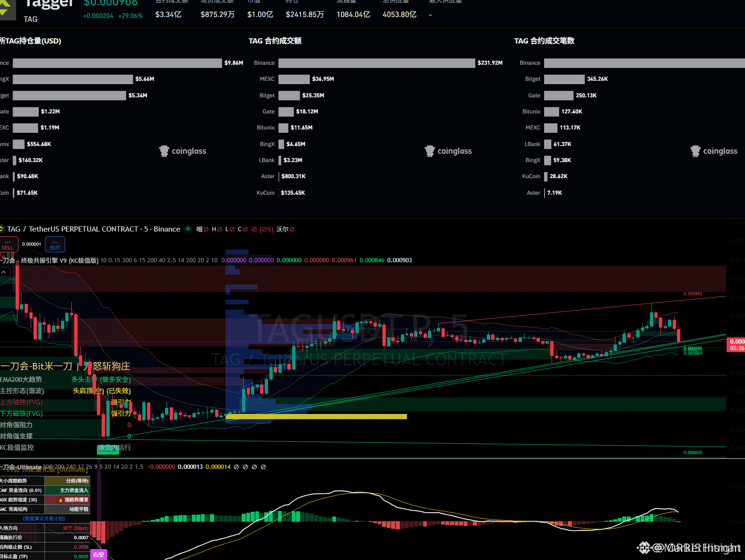Click the 345.26K trade count value
The image size is (745, 560).
point(598,79)
